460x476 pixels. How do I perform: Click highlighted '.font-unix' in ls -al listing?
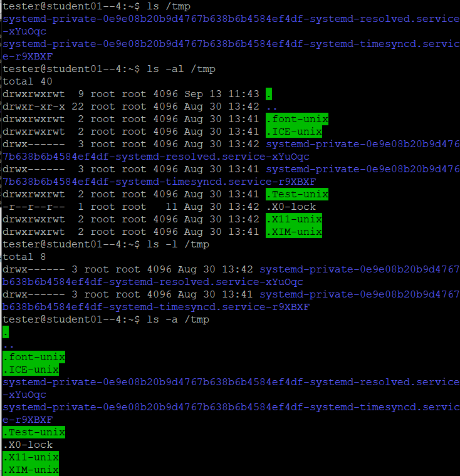pos(297,119)
